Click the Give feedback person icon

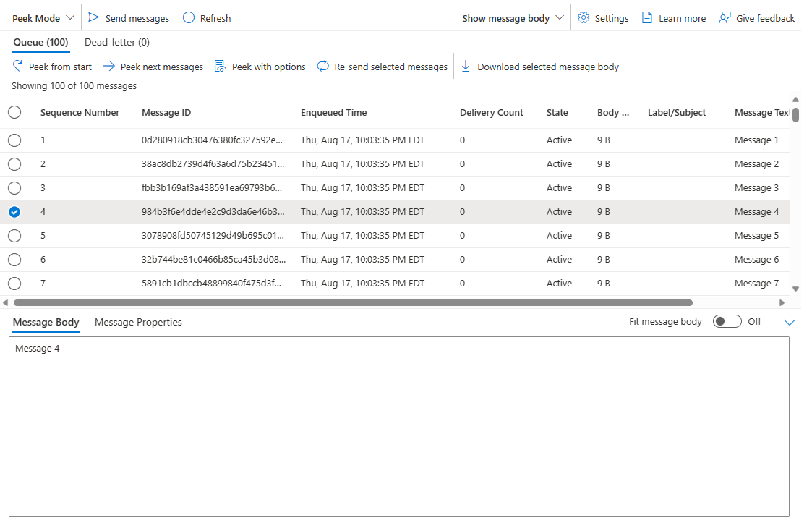(725, 18)
